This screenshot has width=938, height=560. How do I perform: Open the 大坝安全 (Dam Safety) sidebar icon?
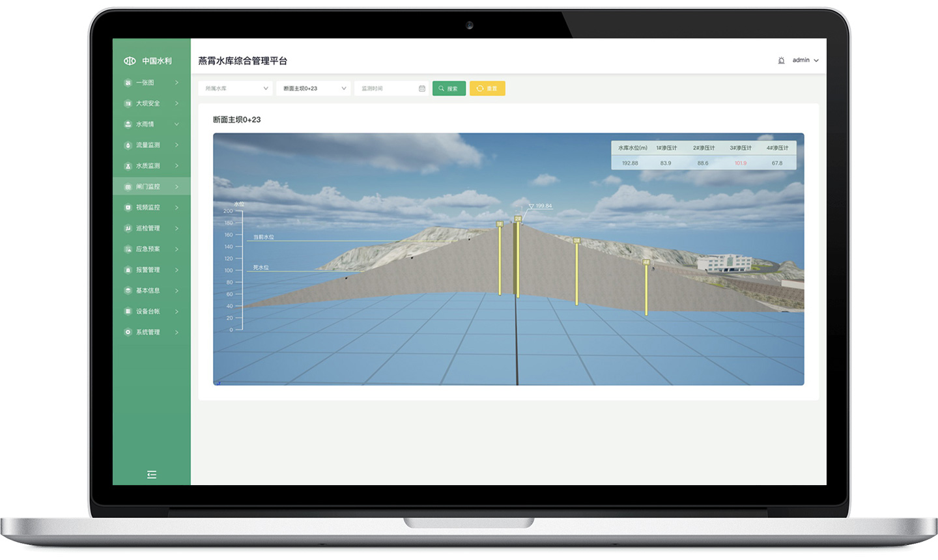[x=128, y=103]
